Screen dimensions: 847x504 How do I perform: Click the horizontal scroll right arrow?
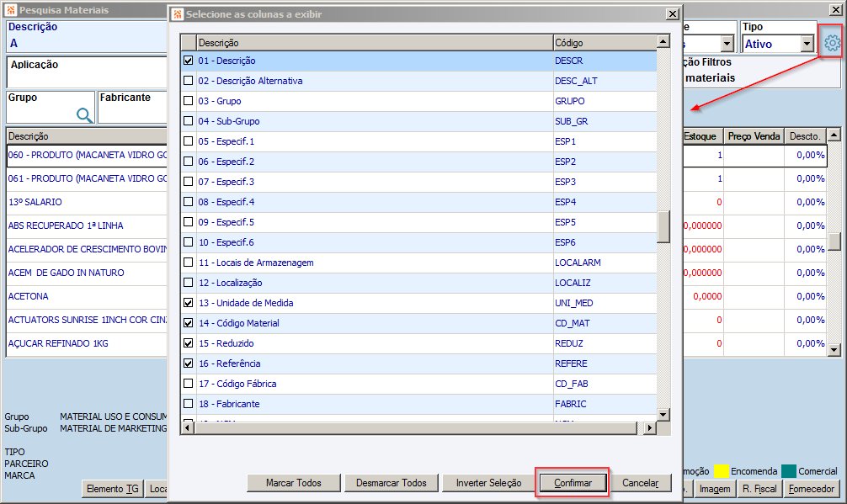pyautogui.click(x=650, y=428)
